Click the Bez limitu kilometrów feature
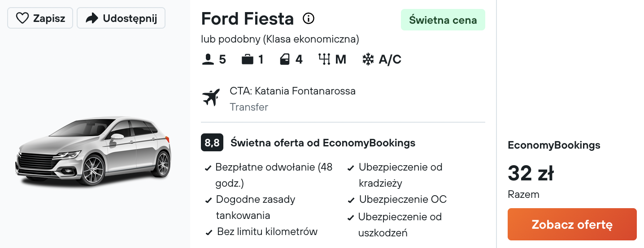Viewport: 644px width, 248px height. (x=267, y=231)
